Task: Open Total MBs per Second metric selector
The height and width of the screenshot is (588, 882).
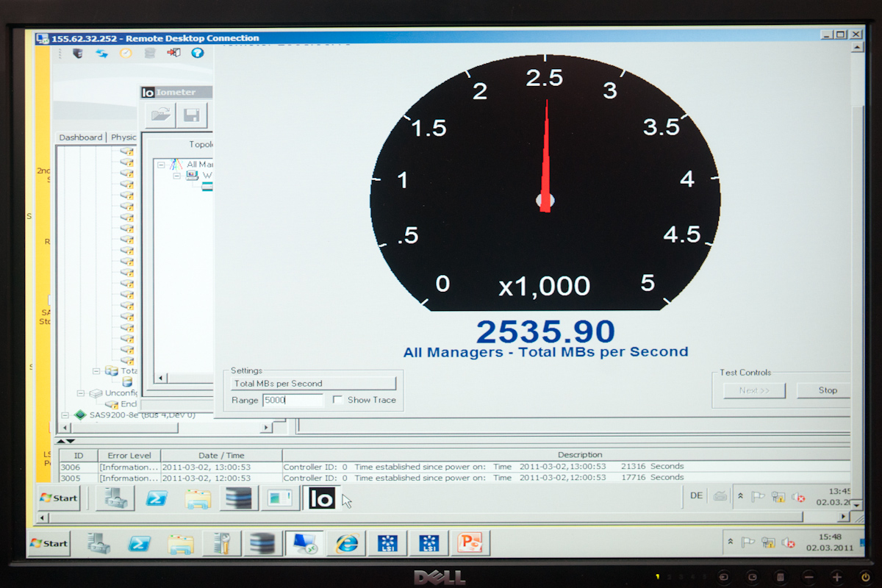Action: [313, 383]
